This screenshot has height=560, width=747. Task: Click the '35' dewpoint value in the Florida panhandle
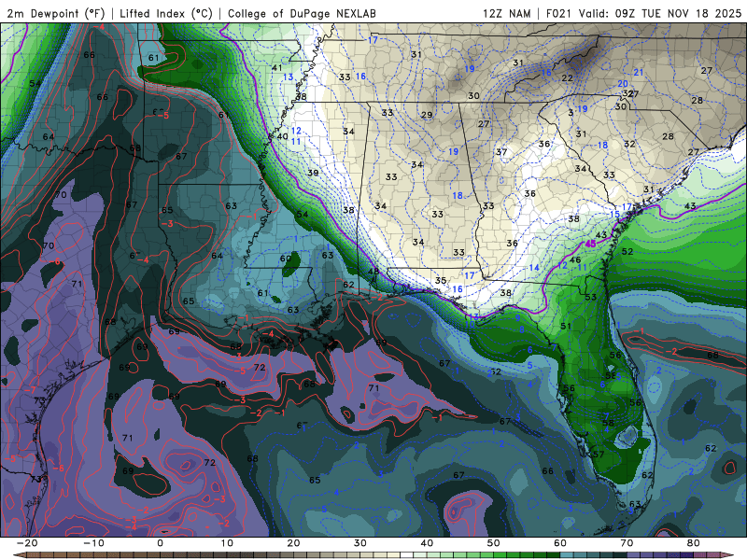(441, 281)
